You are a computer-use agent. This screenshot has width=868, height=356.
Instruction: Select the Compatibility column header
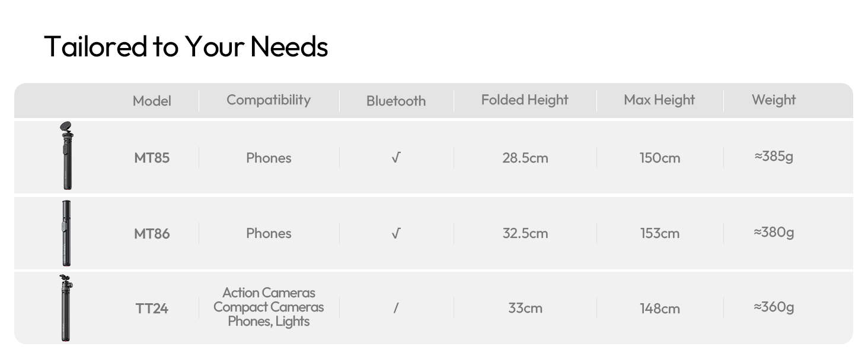coord(269,100)
